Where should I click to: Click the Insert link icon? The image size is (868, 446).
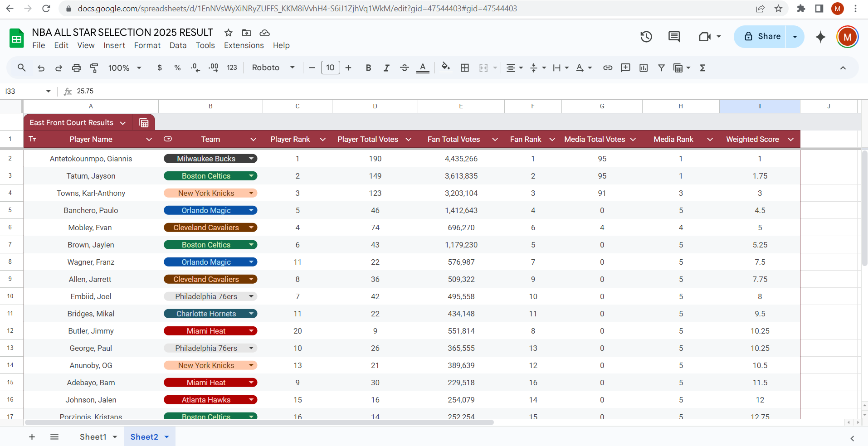[x=608, y=68]
